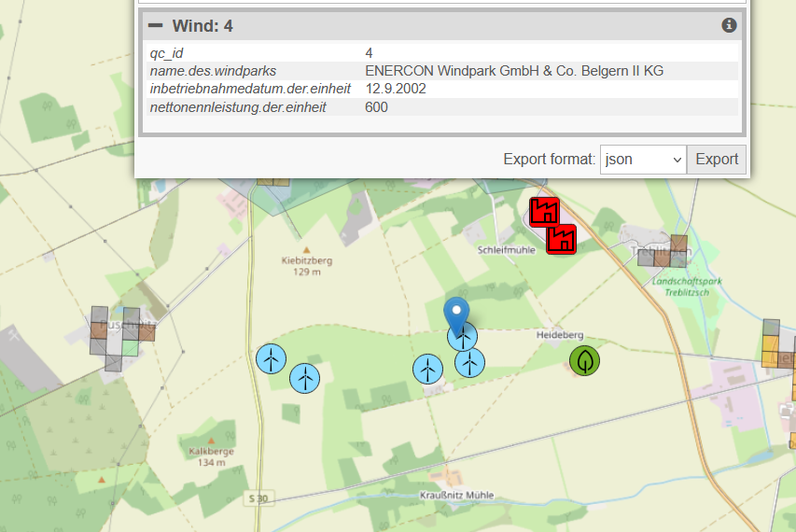Click the Kiebitzberg peak label

point(307,265)
